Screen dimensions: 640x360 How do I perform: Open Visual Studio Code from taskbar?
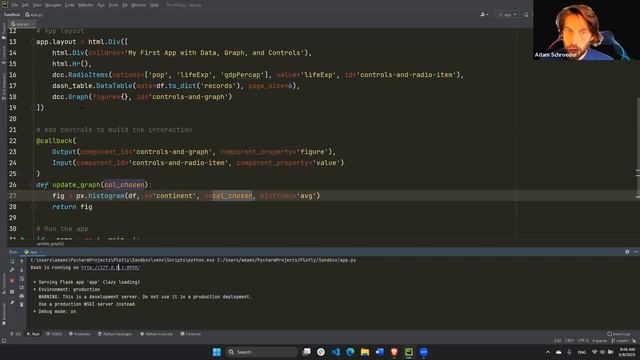(336, 352)
